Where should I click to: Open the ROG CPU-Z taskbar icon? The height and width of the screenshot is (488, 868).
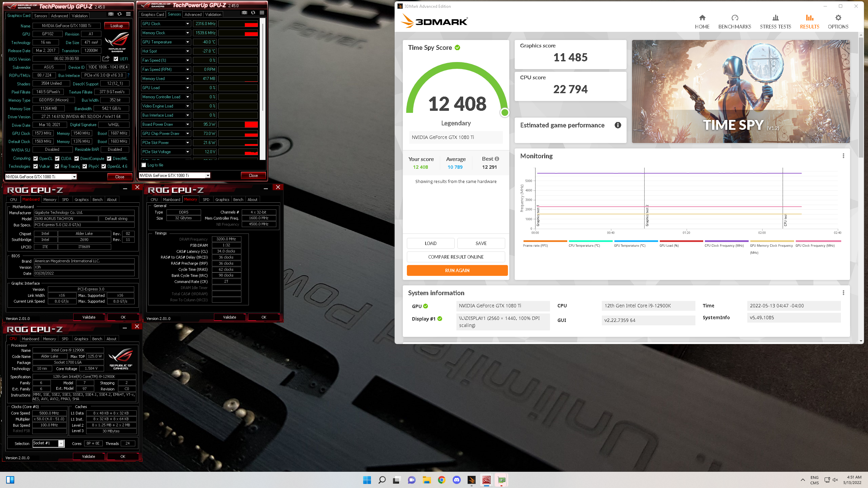(487, 480)
